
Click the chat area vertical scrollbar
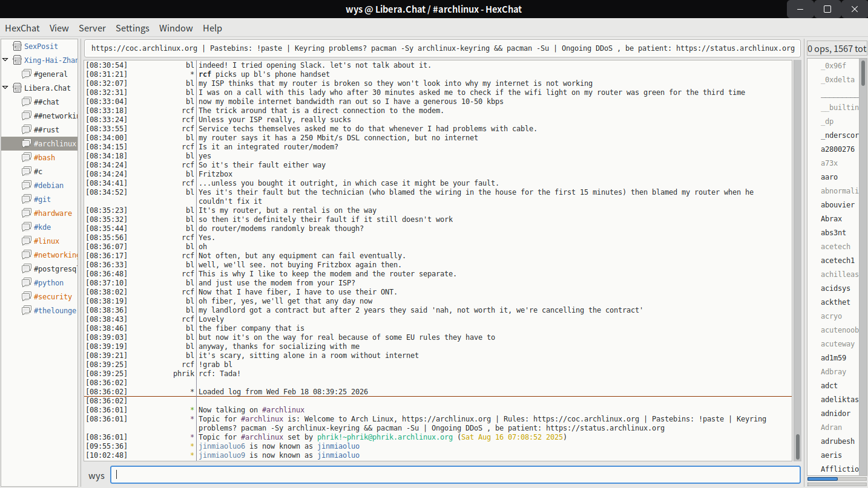[x=798, y=446]
